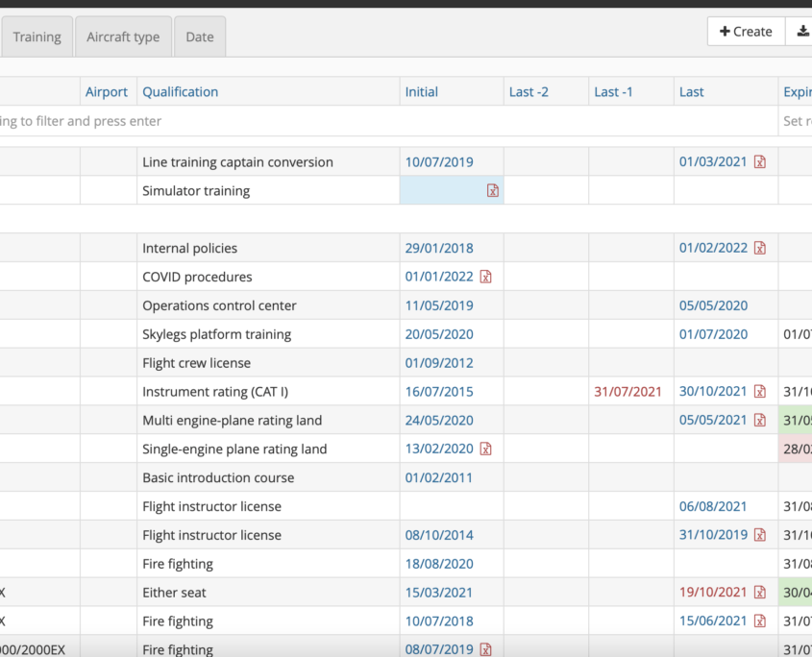Viewport: 812px width, 657px height.
Task: Select the Aircraft type tab
Action: (x=123, y=37)
